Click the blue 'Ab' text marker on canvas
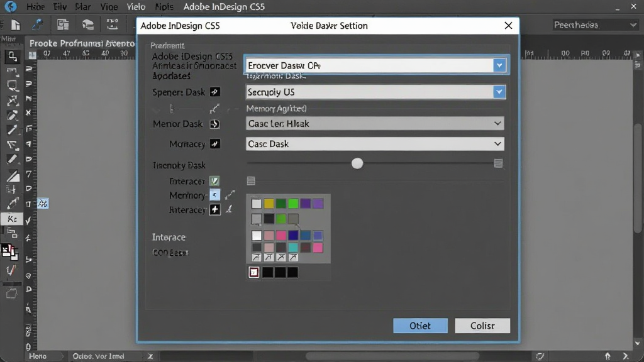Image resolution: width=644 pixels, height=362 pixels. 43,203
